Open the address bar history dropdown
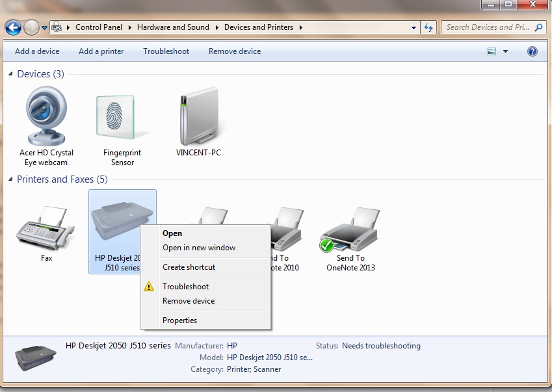 pos(414,27)
